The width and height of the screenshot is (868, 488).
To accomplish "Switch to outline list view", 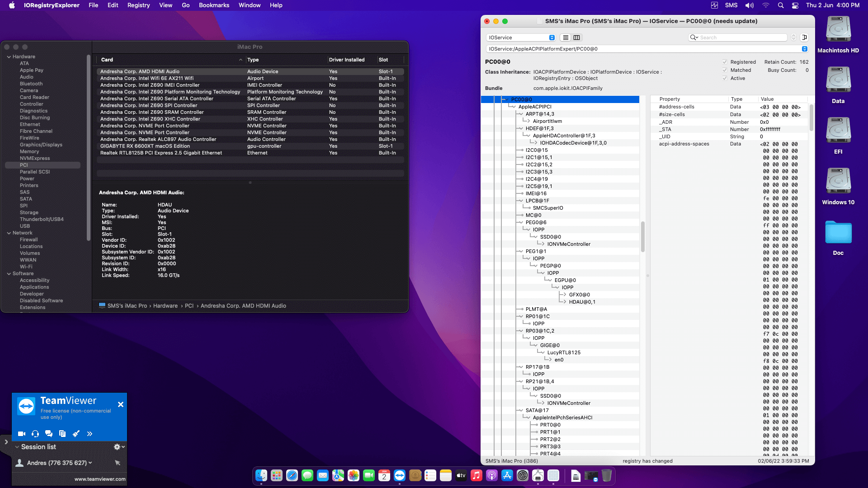I will [566, 38].
